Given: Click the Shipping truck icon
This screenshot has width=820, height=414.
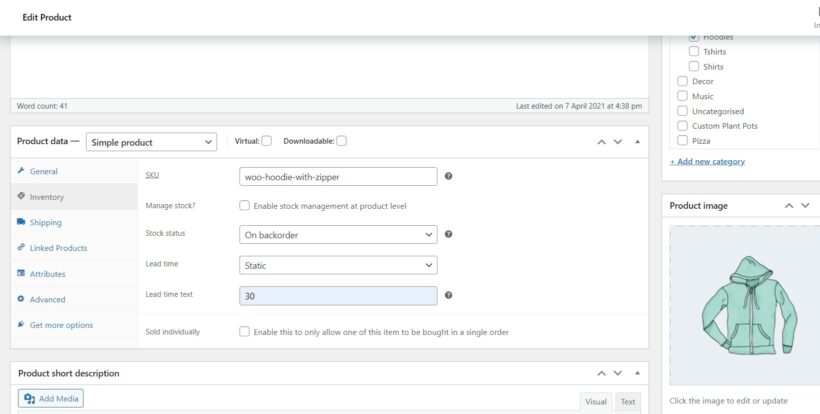Looking at the screenshot, I should pyautogui.click(x=21, y=222).
